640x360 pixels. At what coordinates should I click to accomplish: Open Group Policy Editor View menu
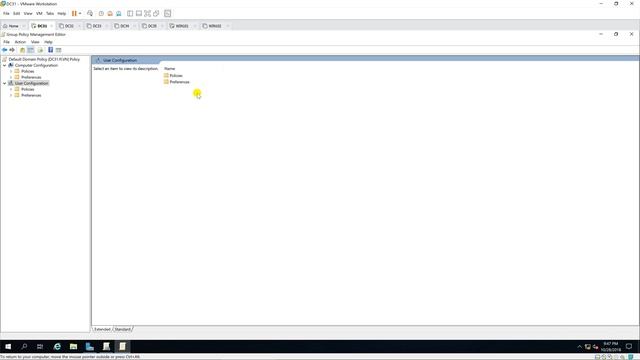click(x=35, y=42)
